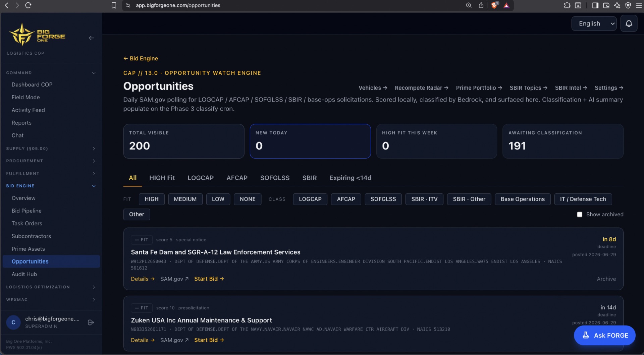Switch to the LOGCAP tab

(201, 178)
